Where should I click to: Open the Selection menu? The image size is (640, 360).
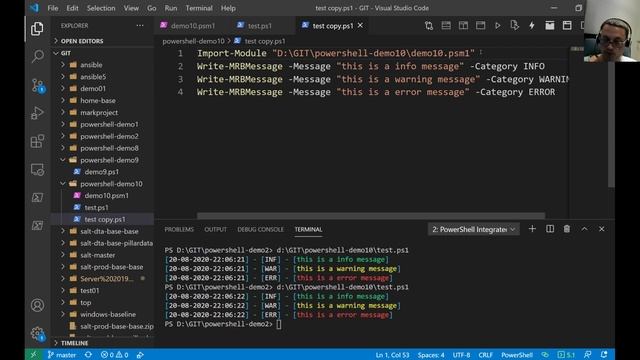[101, 8]
